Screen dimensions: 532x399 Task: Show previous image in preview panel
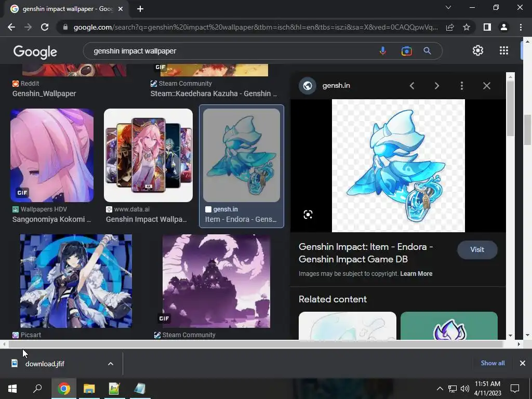pyautogui.click(x=412, y=86)
